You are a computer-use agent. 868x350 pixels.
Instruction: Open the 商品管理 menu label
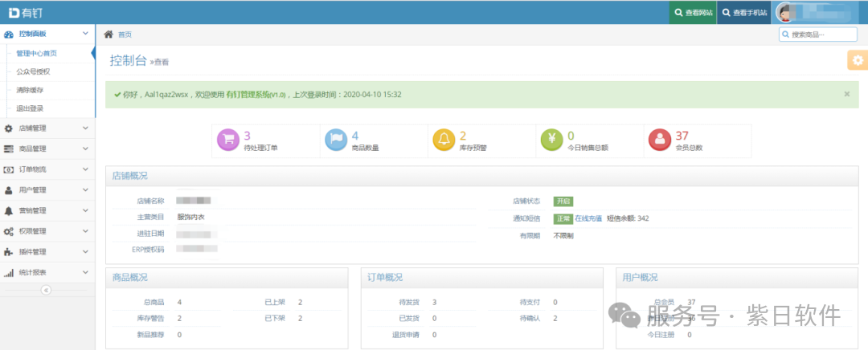pyautogui.click(x=33, y=149)
